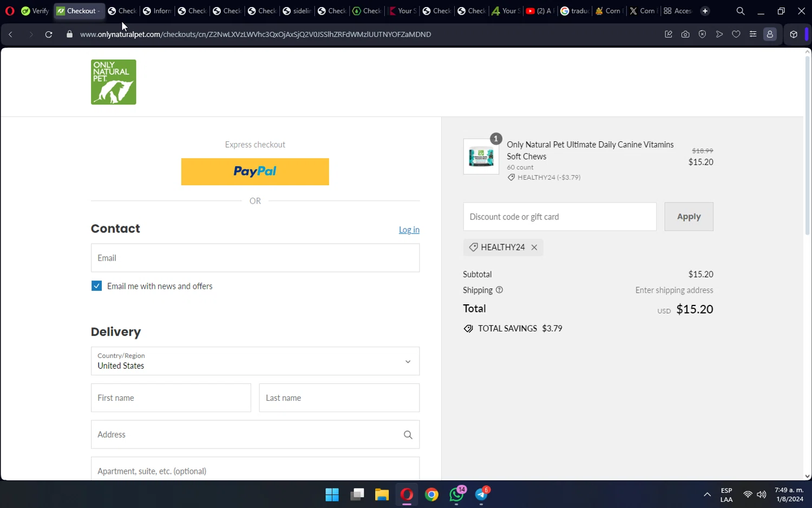The height and width of the screenshot is (508, 812).
Task: Switch to the Acces tab
Action: click(x=677, y=11)
